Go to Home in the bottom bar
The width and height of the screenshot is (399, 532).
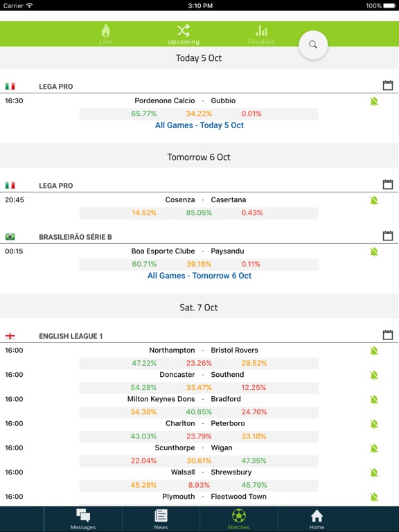click(x=317, y=519)
